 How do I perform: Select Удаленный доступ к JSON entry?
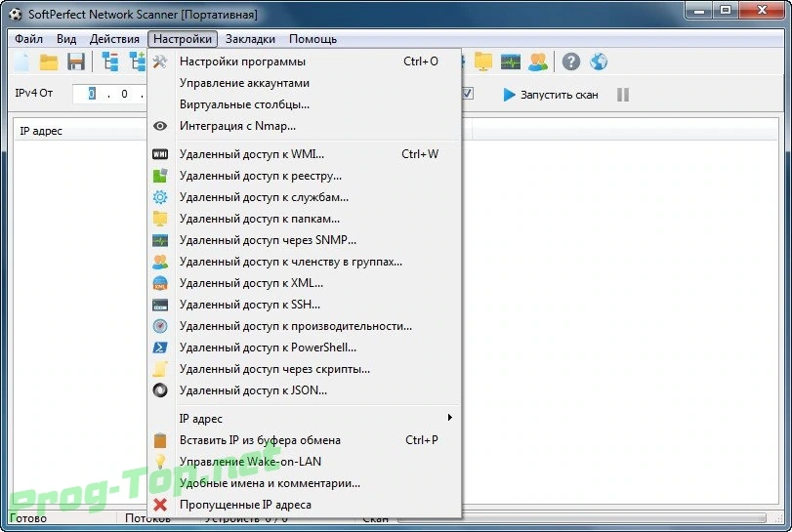pyautogui.click(x=305, y=390)
